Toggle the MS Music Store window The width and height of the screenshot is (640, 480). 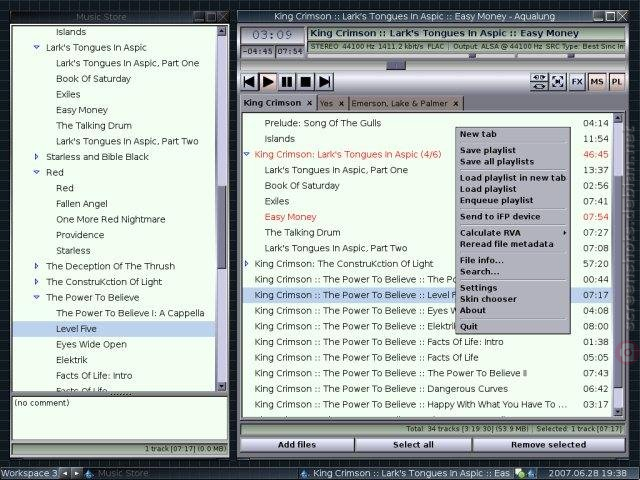tap(597, 82)
